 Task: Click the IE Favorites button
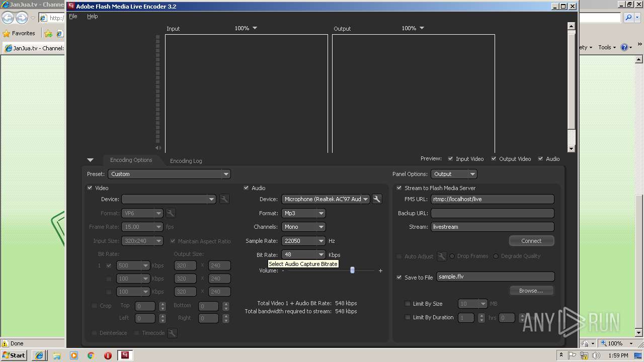19,34
